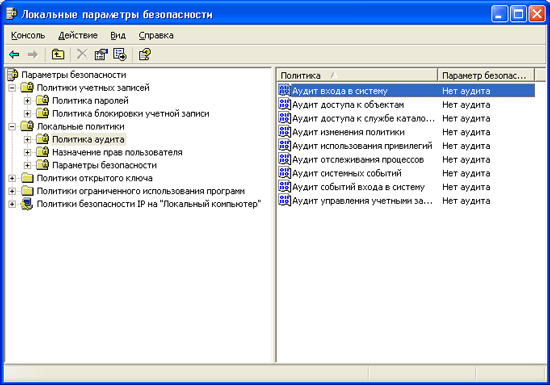
Task: Select Аудит отслеживания процессов policy text
Action: [x=358, y=160]
